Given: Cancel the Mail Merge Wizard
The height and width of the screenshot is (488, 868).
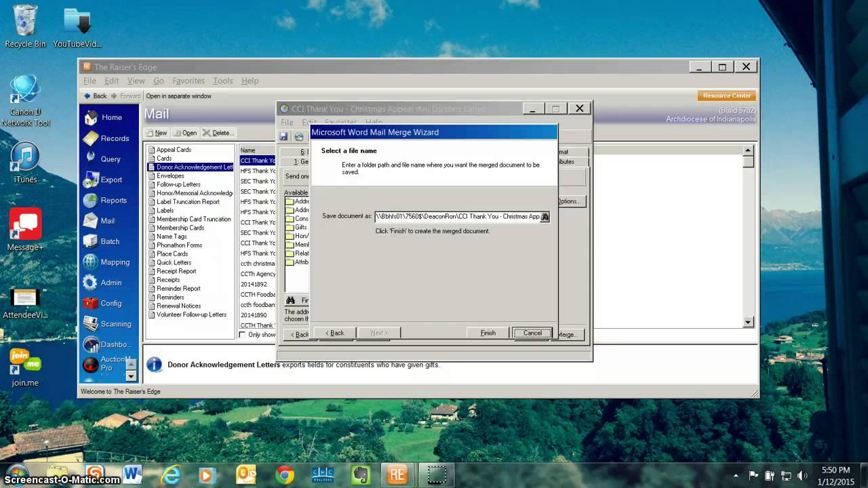Looking at the screenshot, I should click(532, 333).
